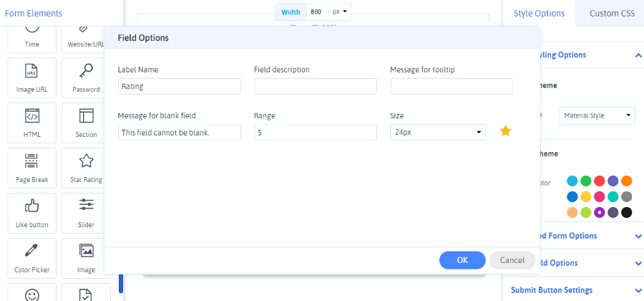
Task: Select the indigo color swatch
Action: pos(613,181)
